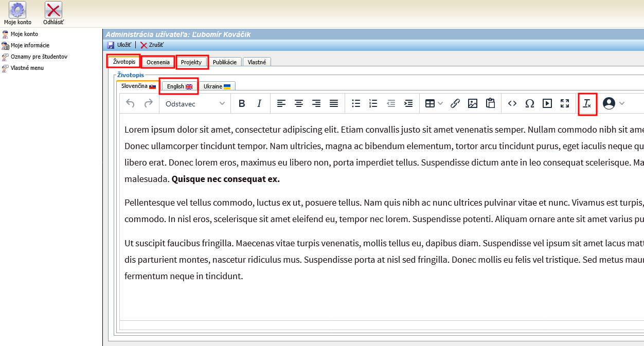Image resolution: width=644 pixels, height=346 pixels.
Task: Click the paragraph starting with Lorem ipsum dolor
Action: point(384,154)
